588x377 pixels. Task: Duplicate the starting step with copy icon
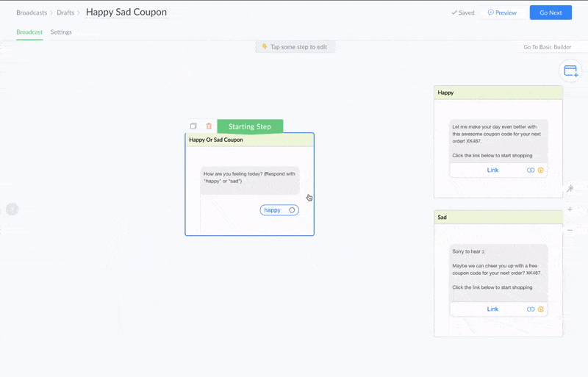pos(193,126)
